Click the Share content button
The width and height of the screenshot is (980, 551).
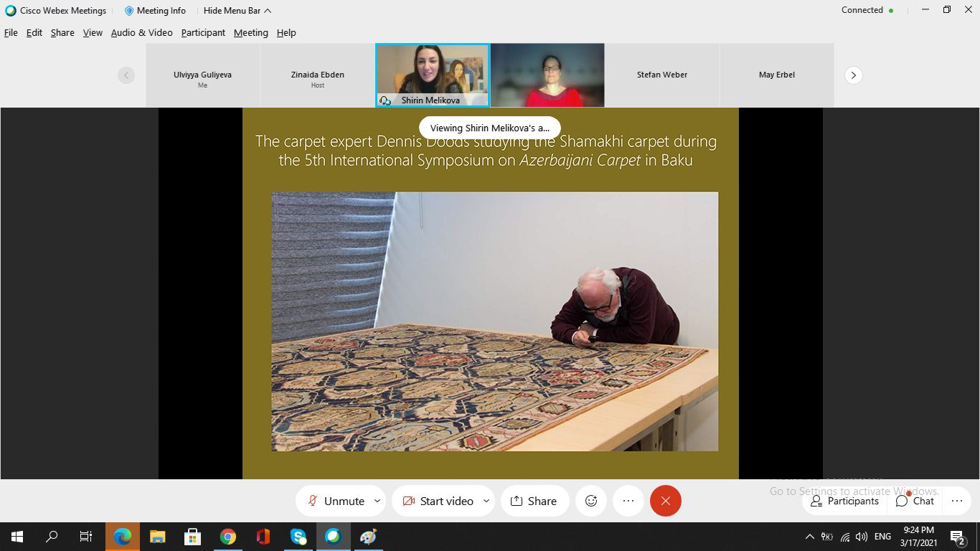534,501
